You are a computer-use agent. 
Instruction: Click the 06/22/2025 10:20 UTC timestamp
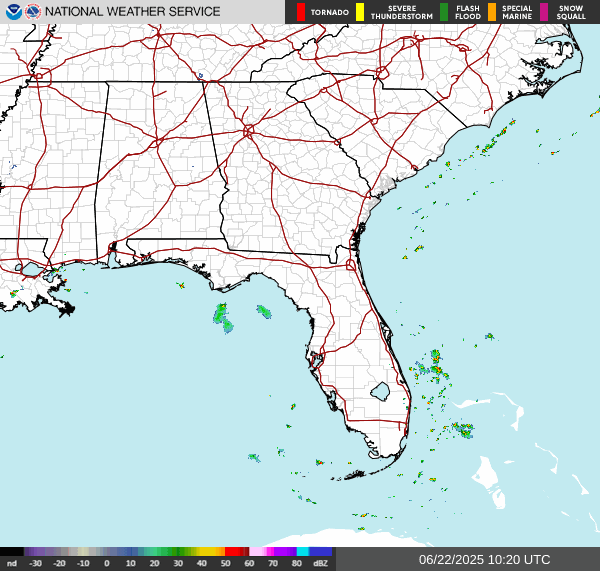[484, 560]
